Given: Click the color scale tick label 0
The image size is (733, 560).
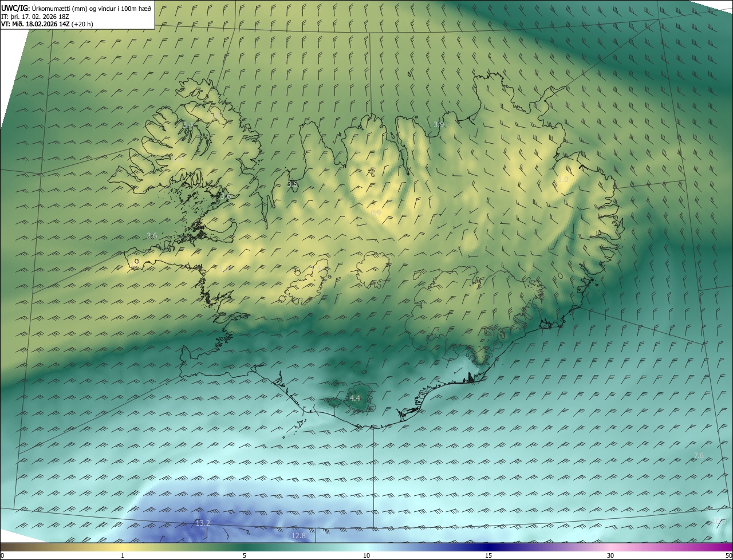Looking at the screenshot, I should 2,555.
